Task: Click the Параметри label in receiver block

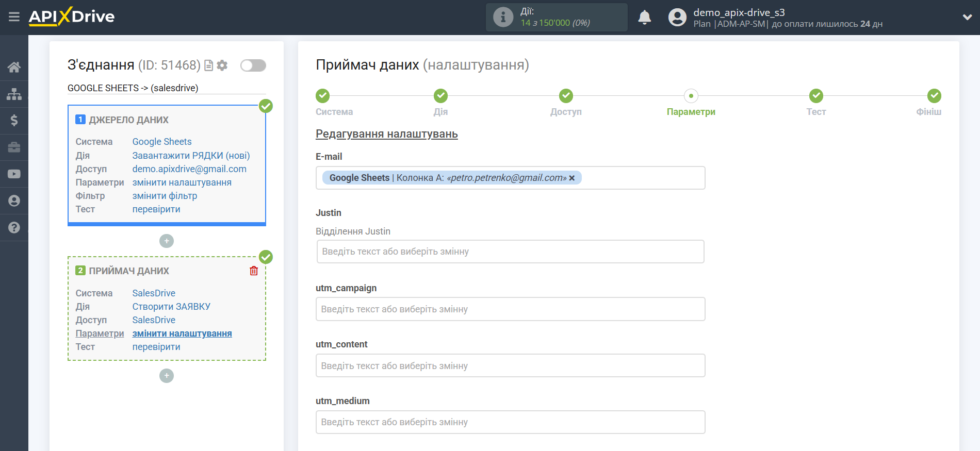Action: (x=100, y=333)
